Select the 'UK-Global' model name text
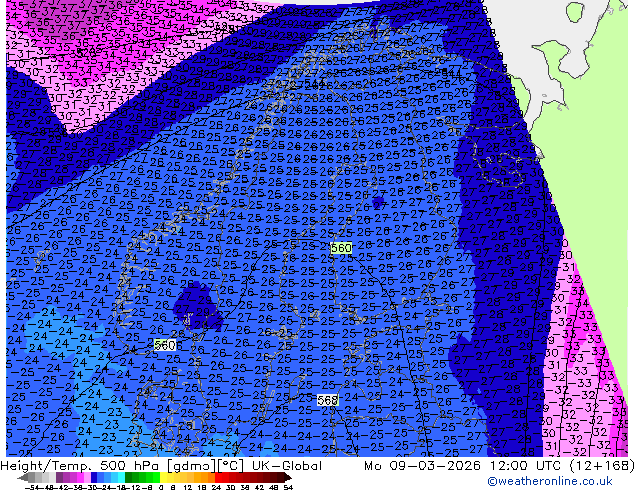 (x=287, y=466)
